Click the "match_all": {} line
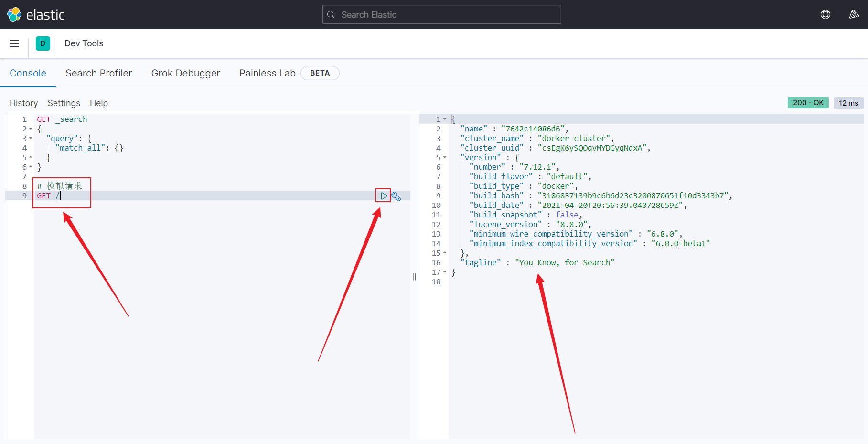Screen dimensions: 868x444 coord(89,148)
